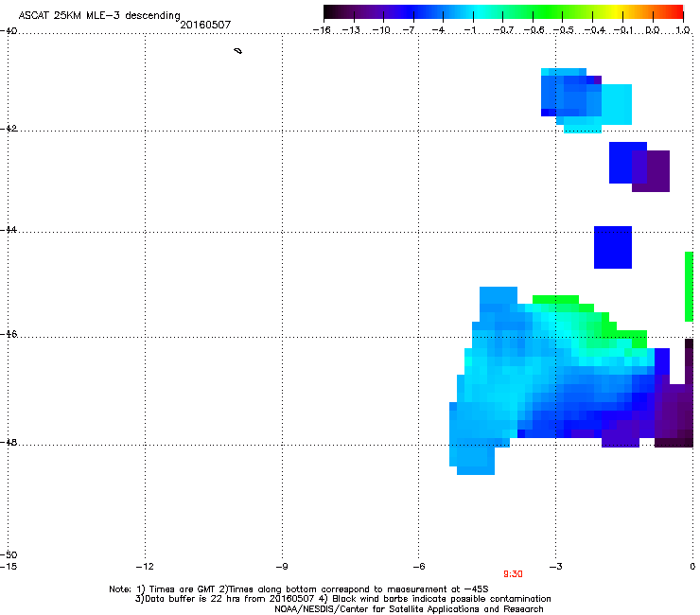Click the colorbar label 1.0
700x615 pixels.
click(683, 30)
